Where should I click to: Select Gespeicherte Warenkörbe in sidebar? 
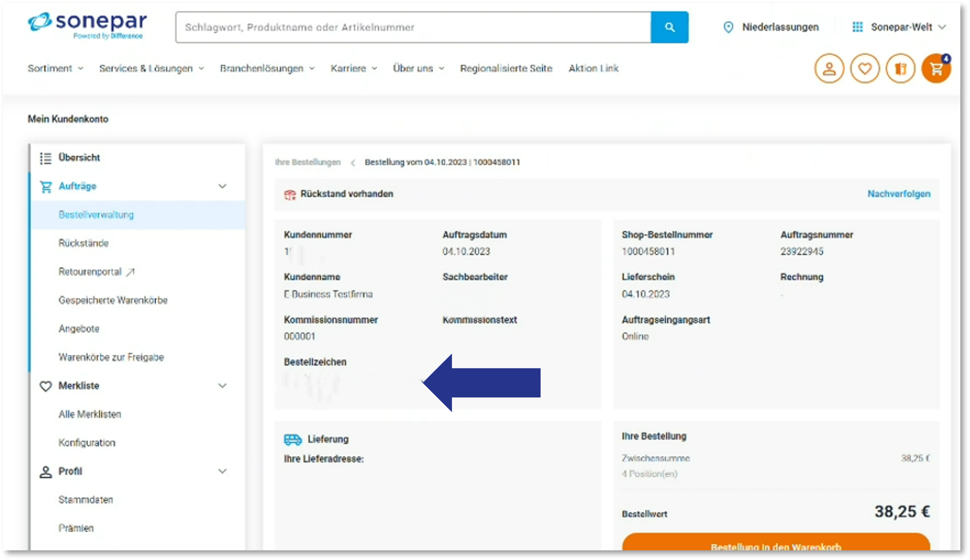pos(113,301)
